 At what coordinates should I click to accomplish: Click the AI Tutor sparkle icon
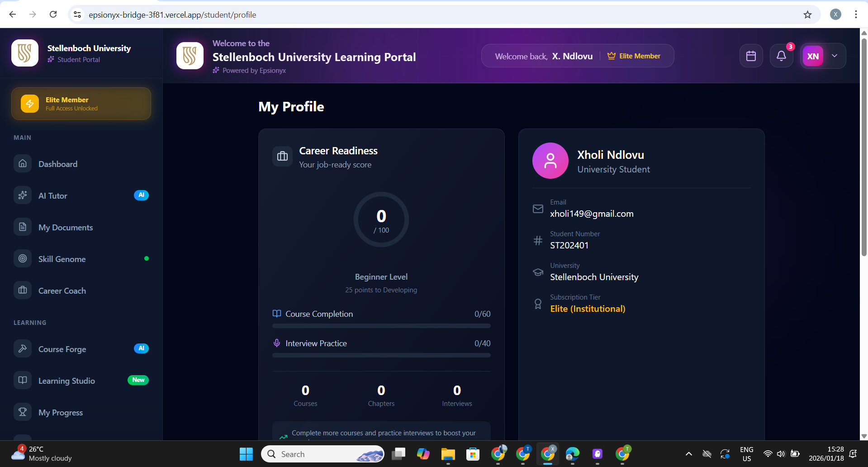coord(23,195)
